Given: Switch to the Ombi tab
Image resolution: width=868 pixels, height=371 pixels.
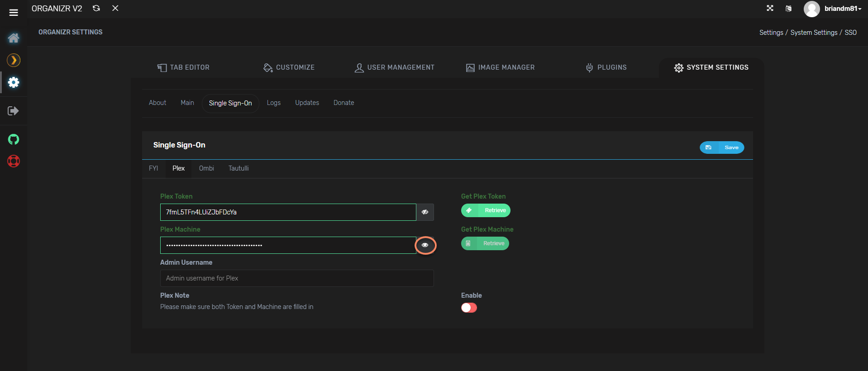Looking at the screenshot, I should click(x=206, y=168).
